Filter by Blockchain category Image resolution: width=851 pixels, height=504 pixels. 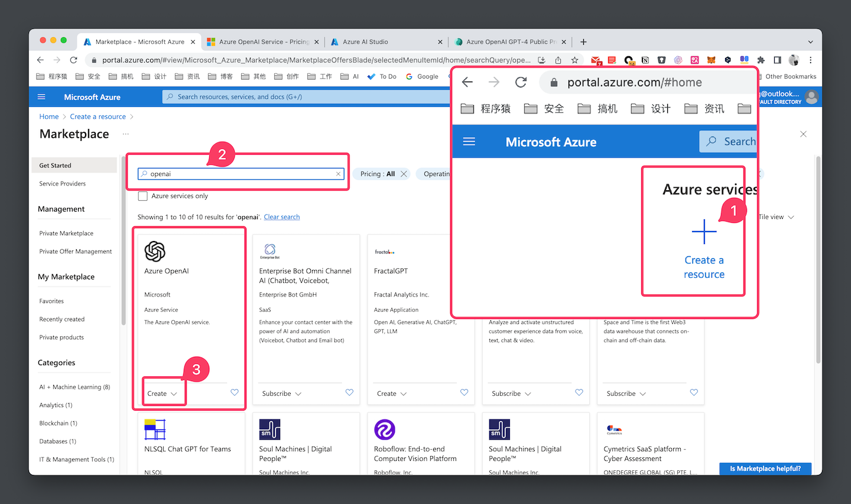[59, 423]
